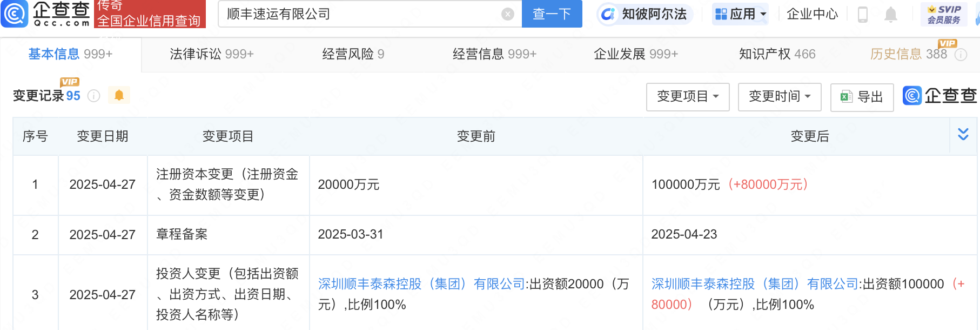980x330 pixels.
Task: Click the 变更日期 column header
Action: [103, 136]
